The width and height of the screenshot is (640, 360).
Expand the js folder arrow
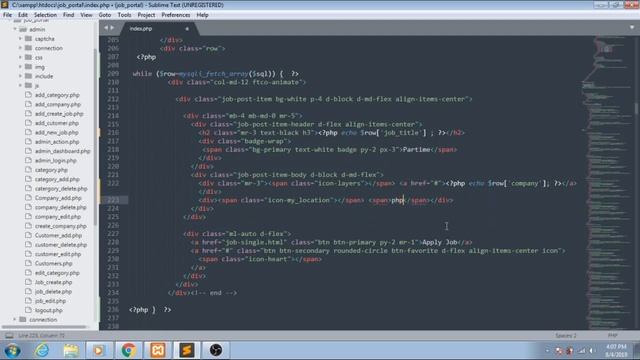[20, 85]
